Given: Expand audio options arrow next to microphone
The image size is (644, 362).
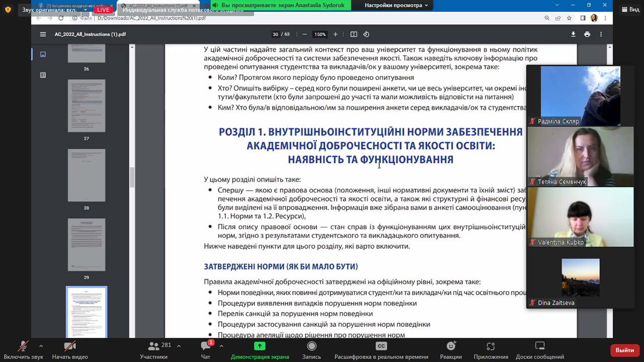Looking at the screenshot, I should 41,346.
